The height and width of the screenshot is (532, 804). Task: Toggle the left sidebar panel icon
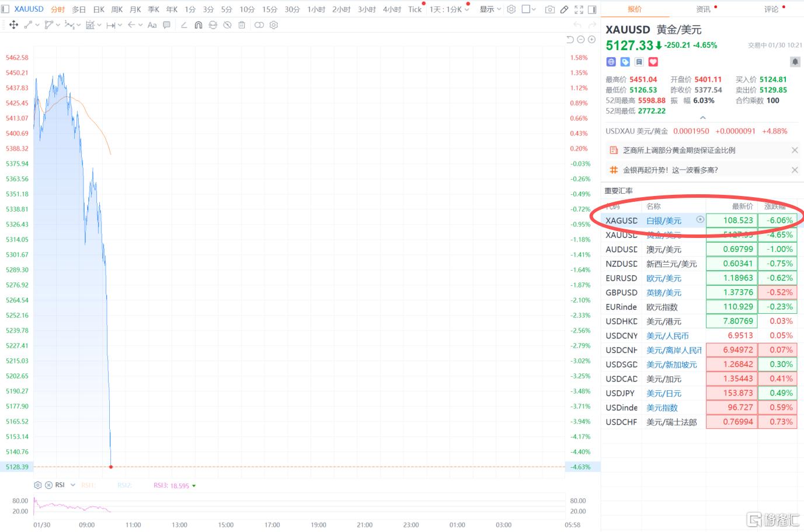(5, 9)
